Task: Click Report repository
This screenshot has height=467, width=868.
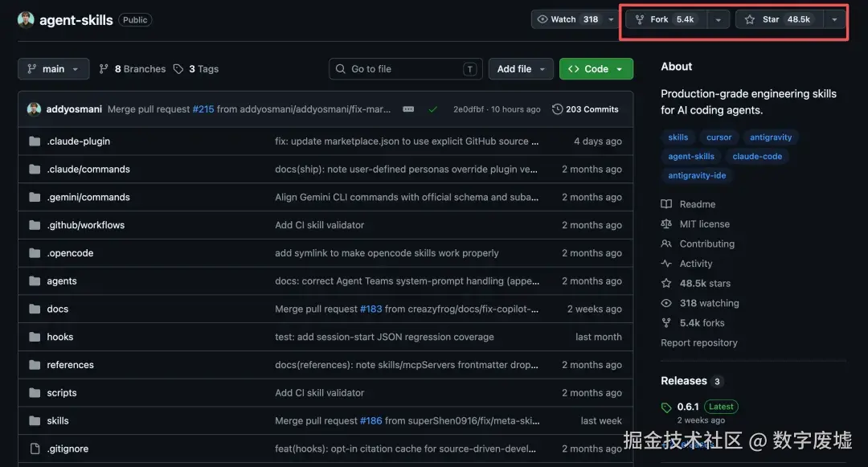Action: 699,343
